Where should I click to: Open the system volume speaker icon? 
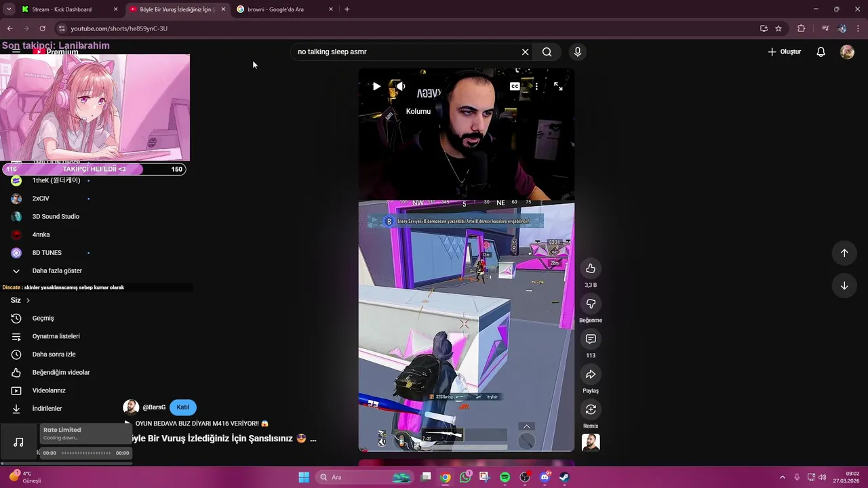click(822, 477)
